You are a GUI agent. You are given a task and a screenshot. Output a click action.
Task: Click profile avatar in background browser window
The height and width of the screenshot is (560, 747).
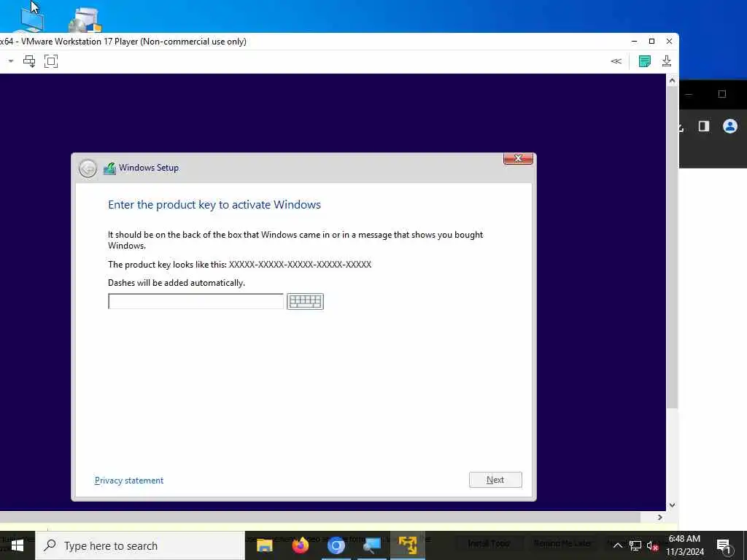(x=729, y=126)
